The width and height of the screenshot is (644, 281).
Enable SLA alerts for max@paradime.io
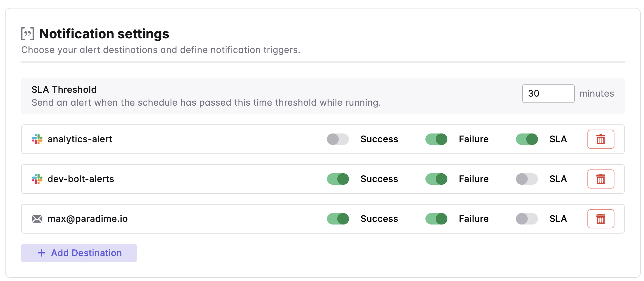tap(527, 219)
